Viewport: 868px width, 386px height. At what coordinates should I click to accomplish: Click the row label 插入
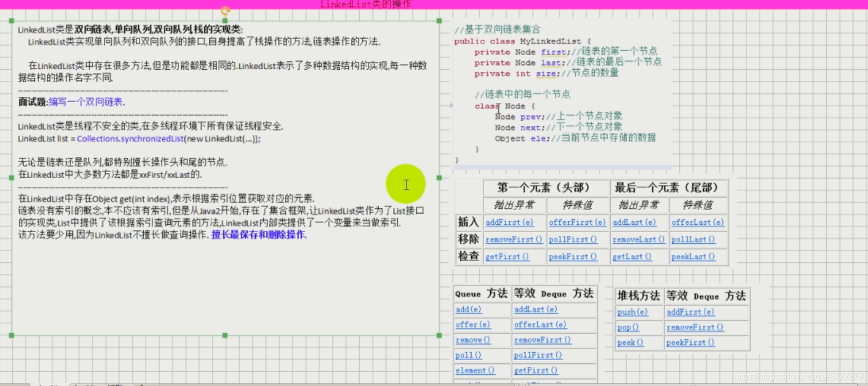pyautogui.click(x=469, y=222)
